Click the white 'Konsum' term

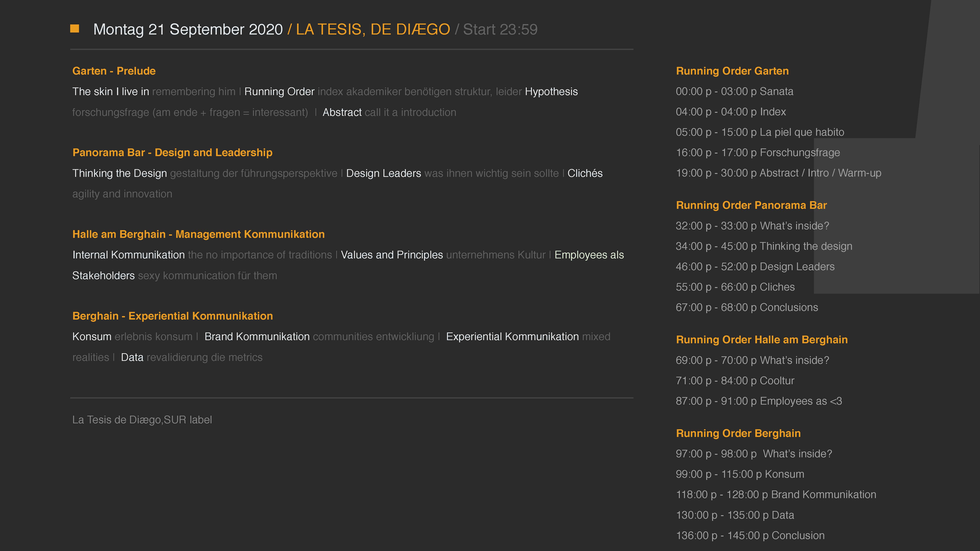[x=92, y=336]
